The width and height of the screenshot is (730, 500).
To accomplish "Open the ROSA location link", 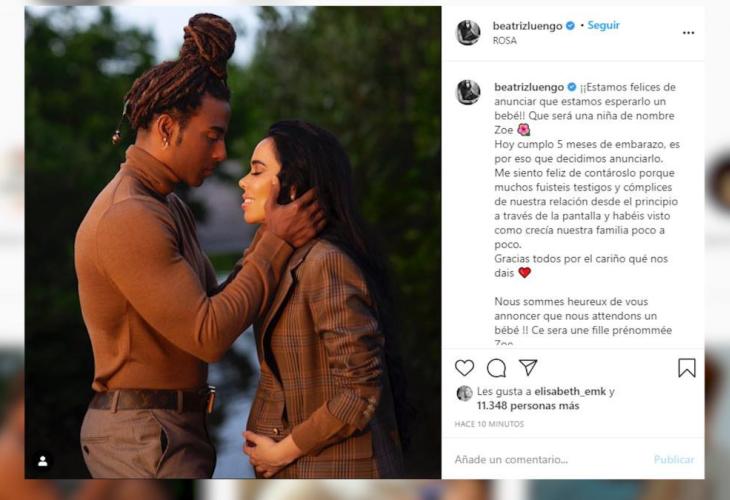I will click(505, 41).
